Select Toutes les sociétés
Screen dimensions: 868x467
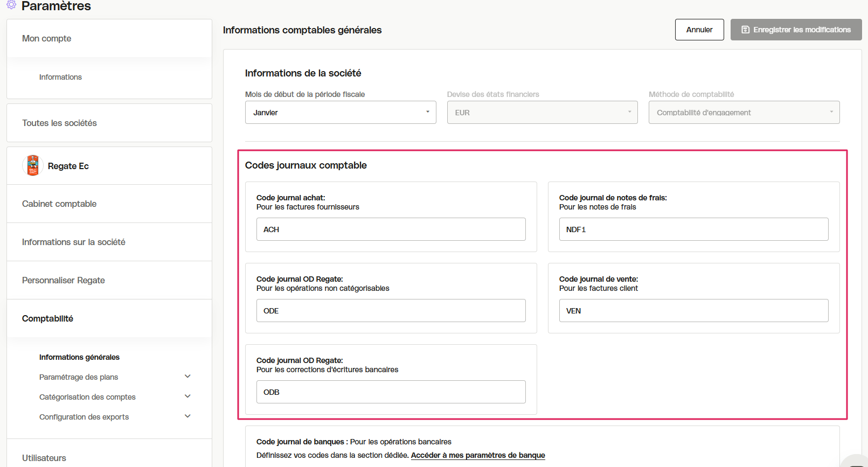pyautogui.click(x=109, y=123)
